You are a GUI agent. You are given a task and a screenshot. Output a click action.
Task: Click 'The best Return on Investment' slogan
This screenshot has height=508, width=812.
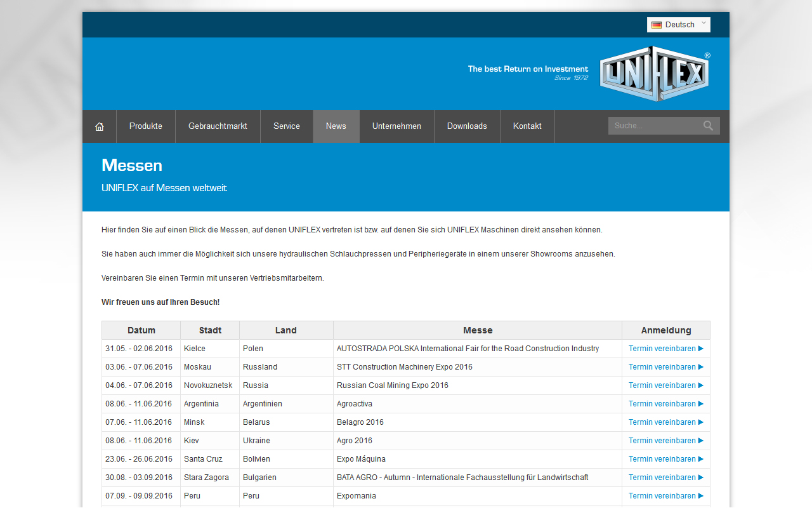click(528, 69)
